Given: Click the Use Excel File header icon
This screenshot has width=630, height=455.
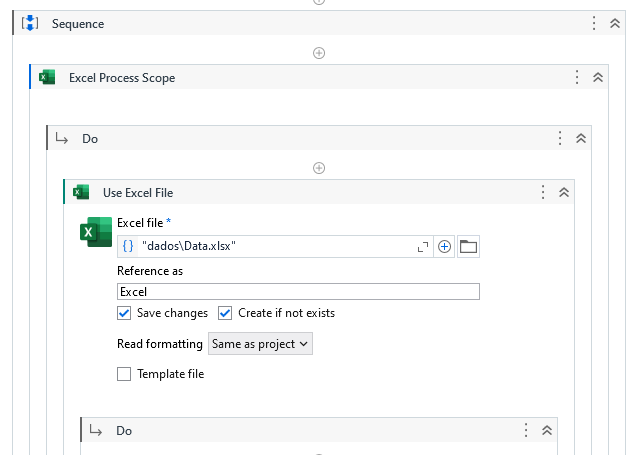Looking at the screenshot, I should pyautogui.click(x=81, y=192).
